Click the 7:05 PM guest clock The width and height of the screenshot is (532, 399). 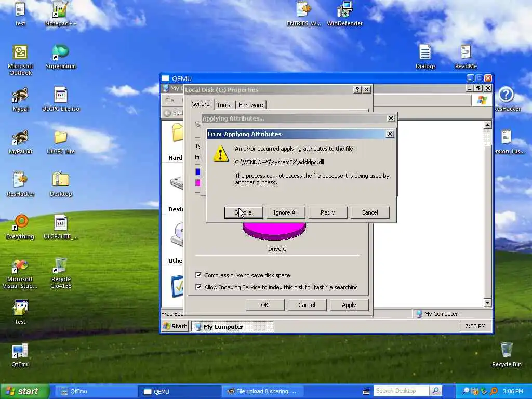475,326
